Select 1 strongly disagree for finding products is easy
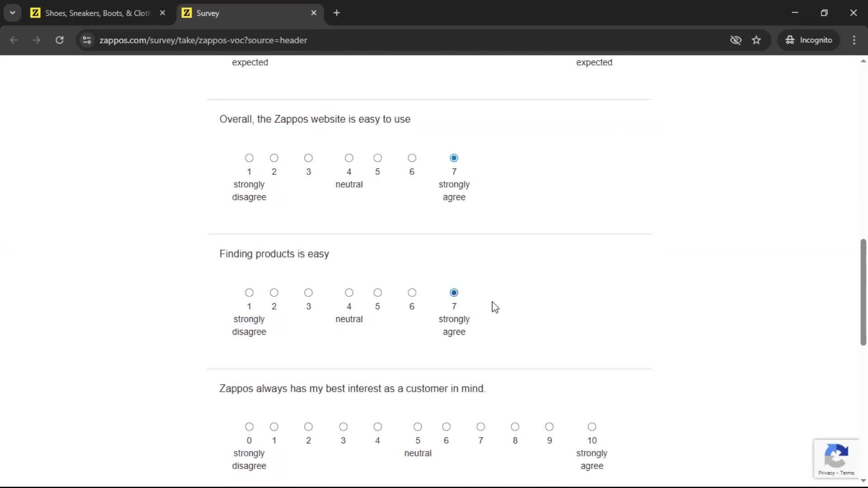This screenshot has height=488, width=868. tap(249, 293)
